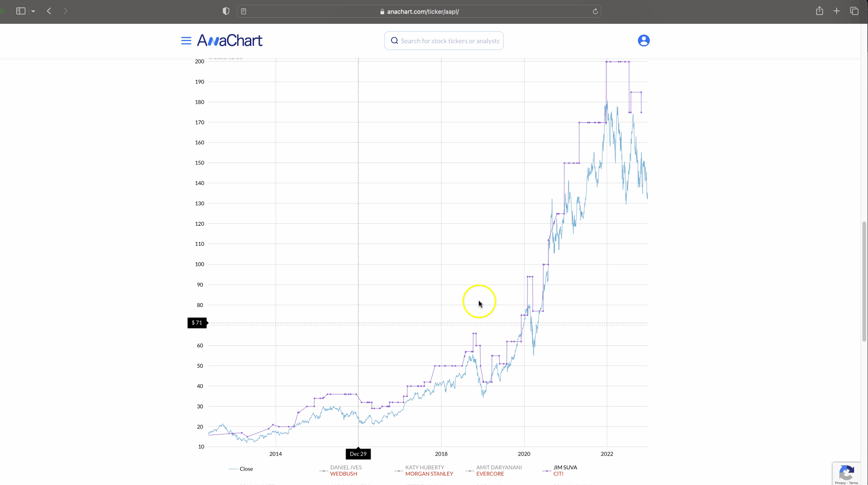This screenshot has width=868, height=485.
Task: Show the tab overview icon
Action: click(x=854, y=11)
